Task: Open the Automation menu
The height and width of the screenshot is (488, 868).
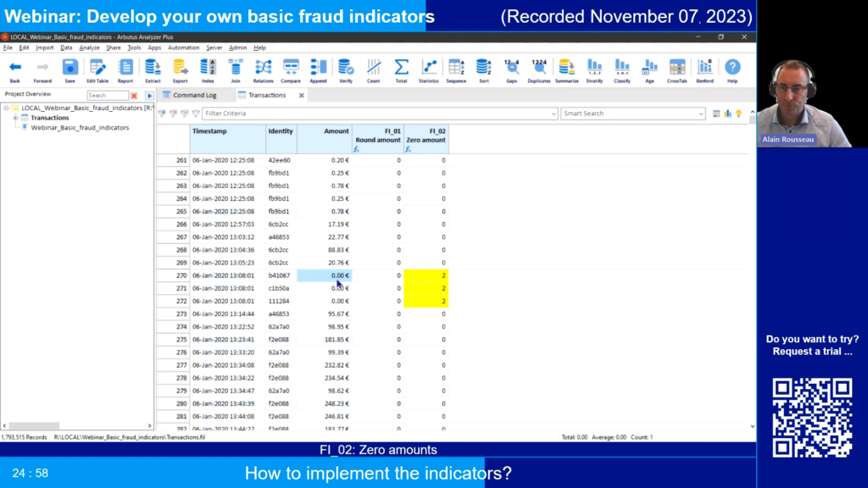Action: point(183,47)
